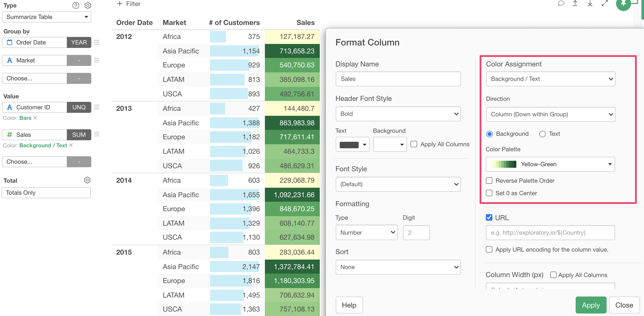Enable Reverse Palette Order checkbox
Image resolution: width=644 pixels, height=316 pixels.
click(x=489, y=180)
